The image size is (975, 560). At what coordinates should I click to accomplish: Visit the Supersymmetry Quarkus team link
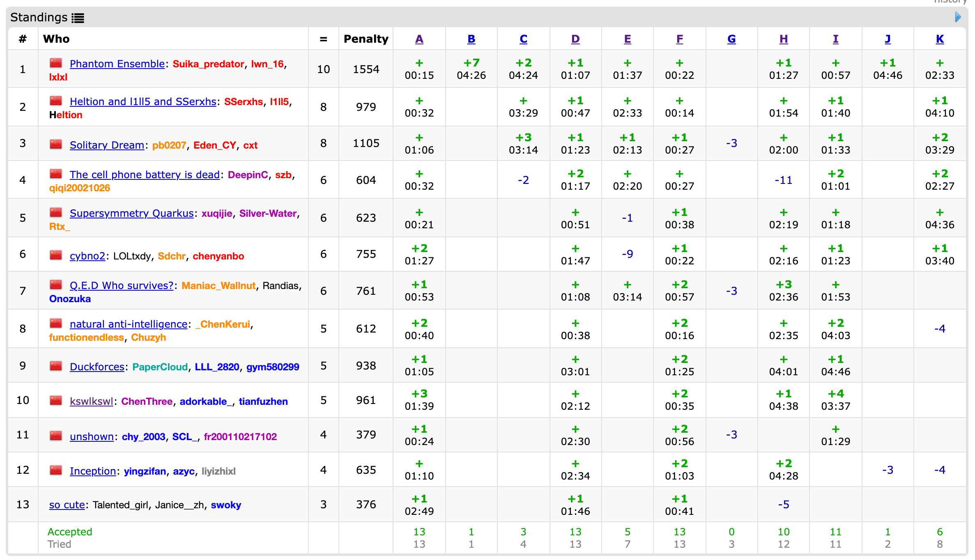tap(131, 213)
